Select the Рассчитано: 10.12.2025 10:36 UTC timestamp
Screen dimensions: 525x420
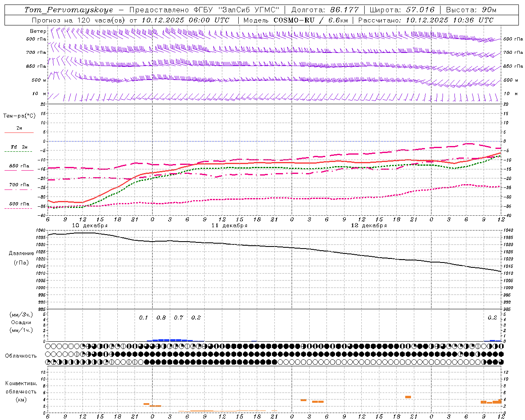pyautogui.click(x=426, y=20)
